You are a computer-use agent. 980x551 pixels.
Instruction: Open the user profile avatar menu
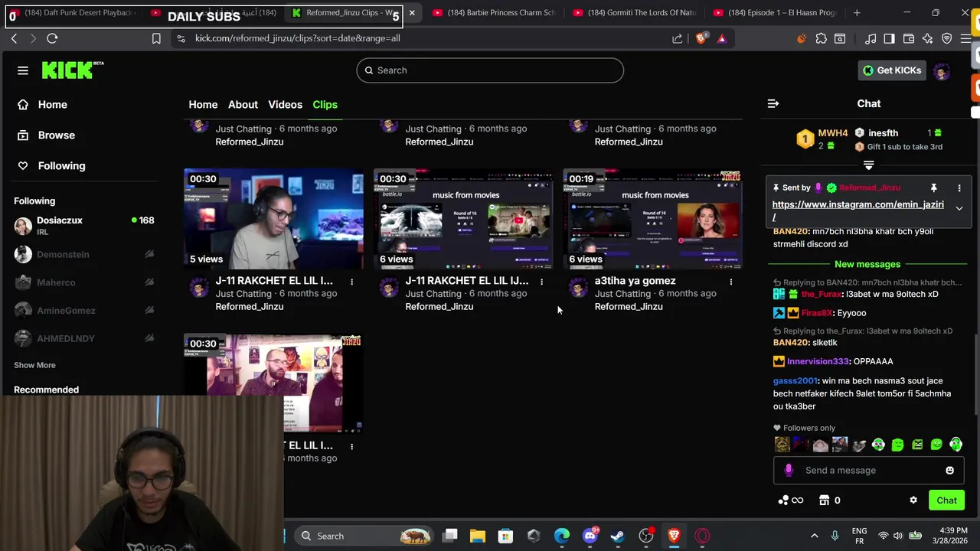pyautogui.click(x=942, y=70)
